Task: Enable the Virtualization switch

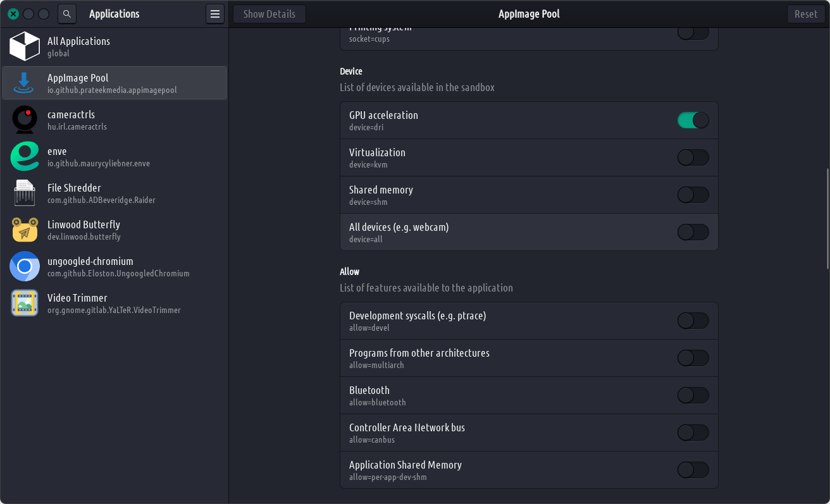Action: [693, 157]
